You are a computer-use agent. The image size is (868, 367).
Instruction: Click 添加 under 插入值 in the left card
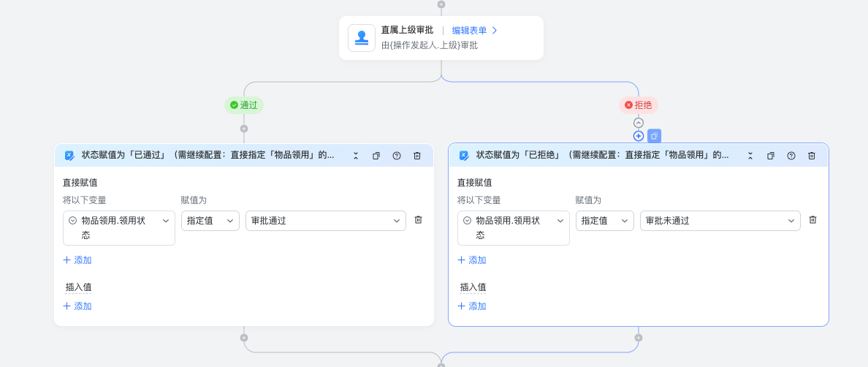point(77,306)
